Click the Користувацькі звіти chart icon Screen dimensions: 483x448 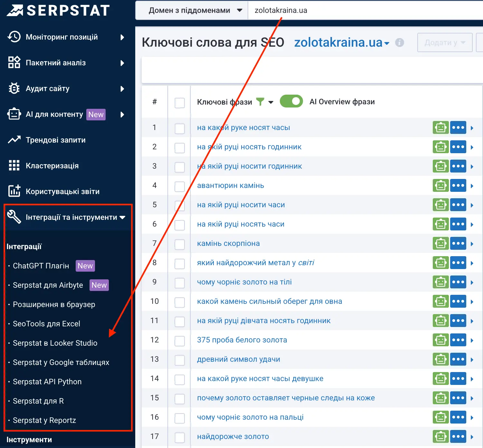coord(14,191)
